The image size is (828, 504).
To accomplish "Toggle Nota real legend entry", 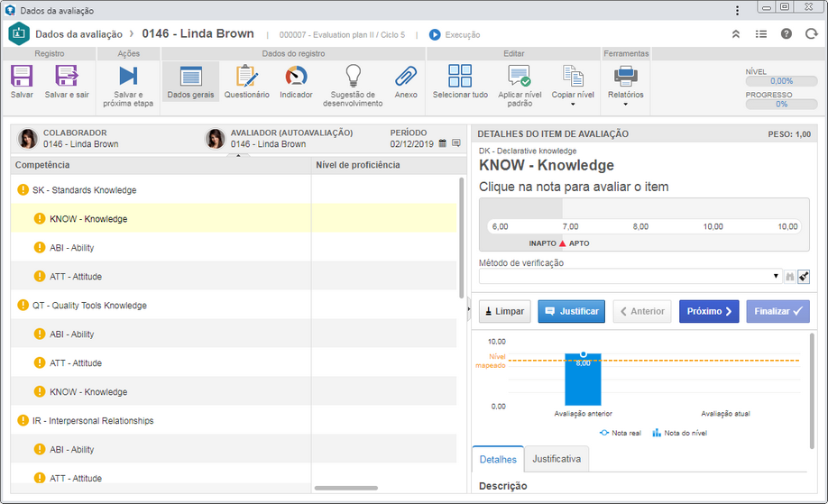I will [x=620, y=433].
